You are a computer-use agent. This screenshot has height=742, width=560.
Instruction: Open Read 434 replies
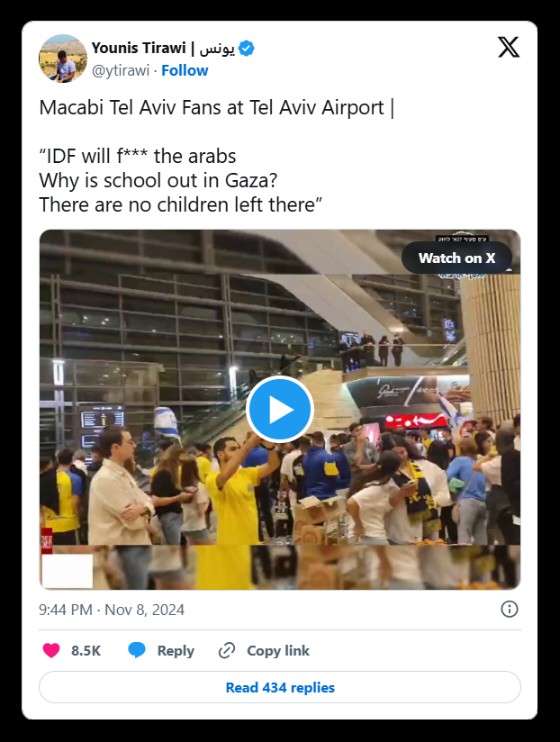[280, 687]
